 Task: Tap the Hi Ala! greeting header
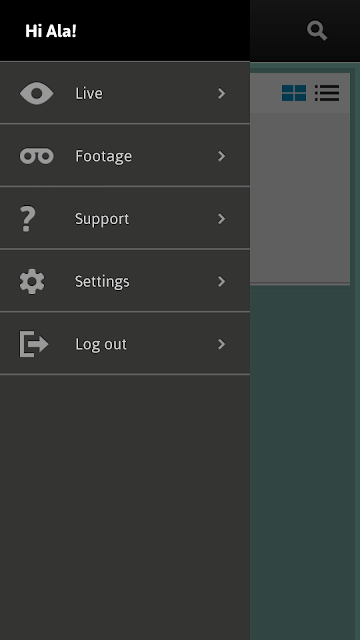tap(51, 31)
